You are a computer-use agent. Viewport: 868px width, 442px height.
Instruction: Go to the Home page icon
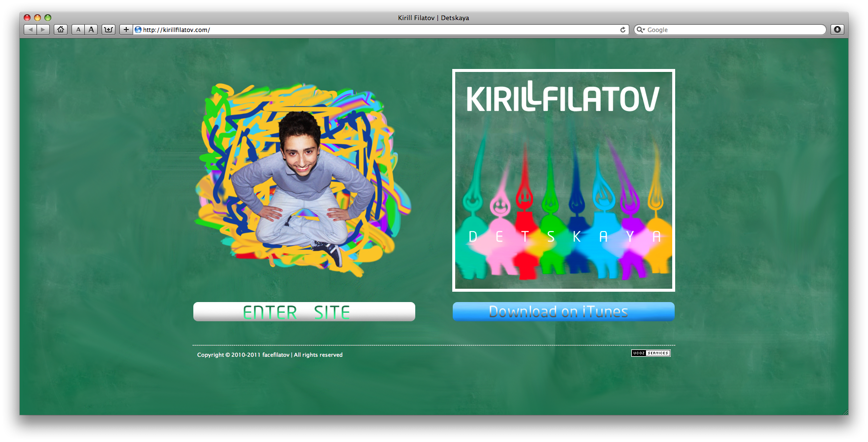(x=61, y=30)
